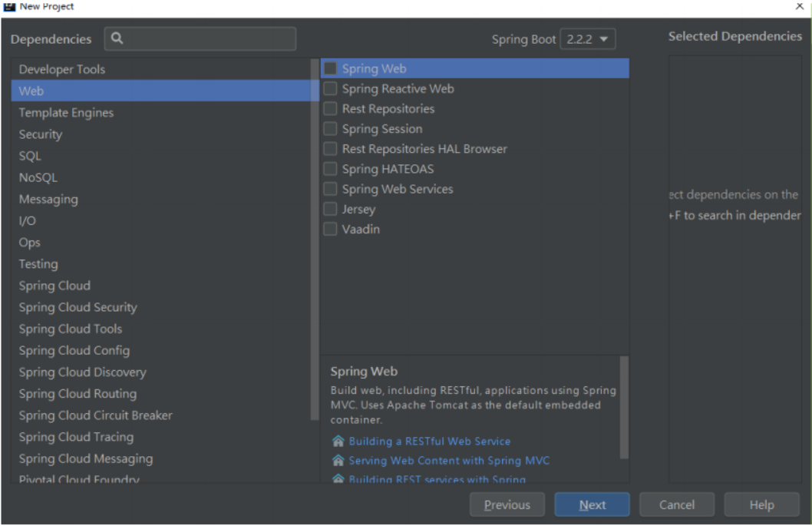Cancel the New Project dialog
The image size is (812, 526).
pyautogui.click(x=677, y=504)
